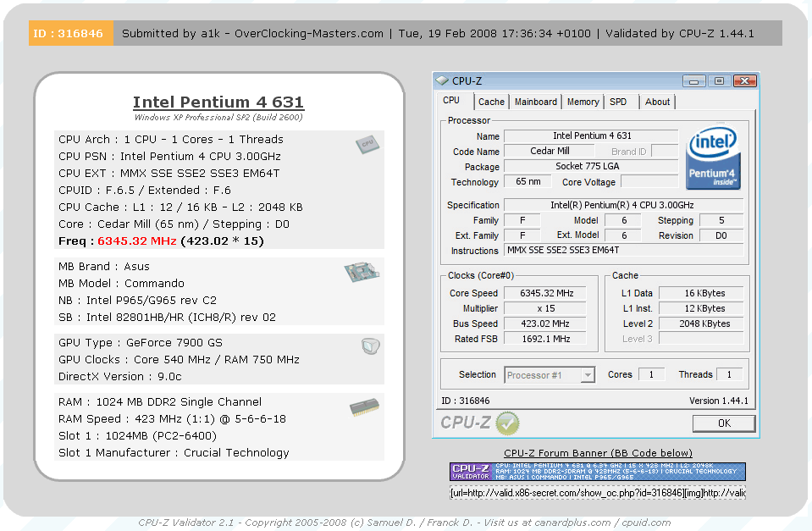Click the RAM module icon beside RAM row

click(365, 407)
